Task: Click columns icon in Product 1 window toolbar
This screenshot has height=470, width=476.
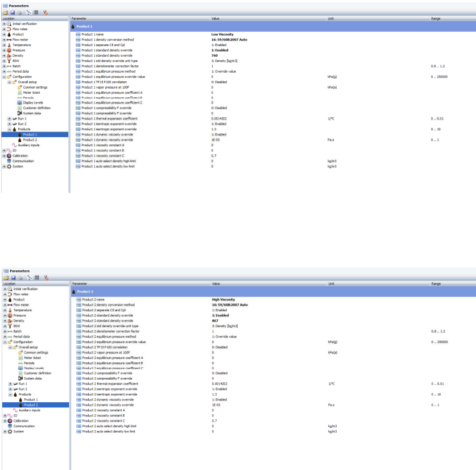Action: (x=36, y=13)
